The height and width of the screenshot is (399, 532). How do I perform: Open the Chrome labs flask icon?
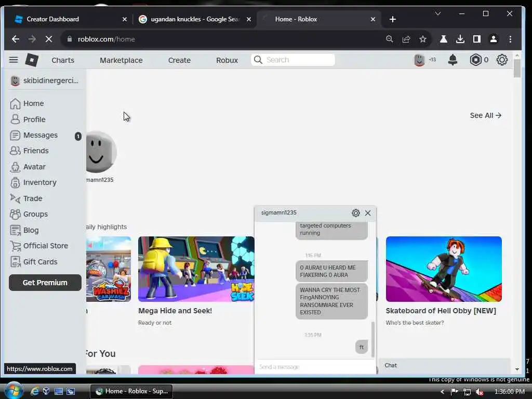pyautogui.click(x=444, y=39)
